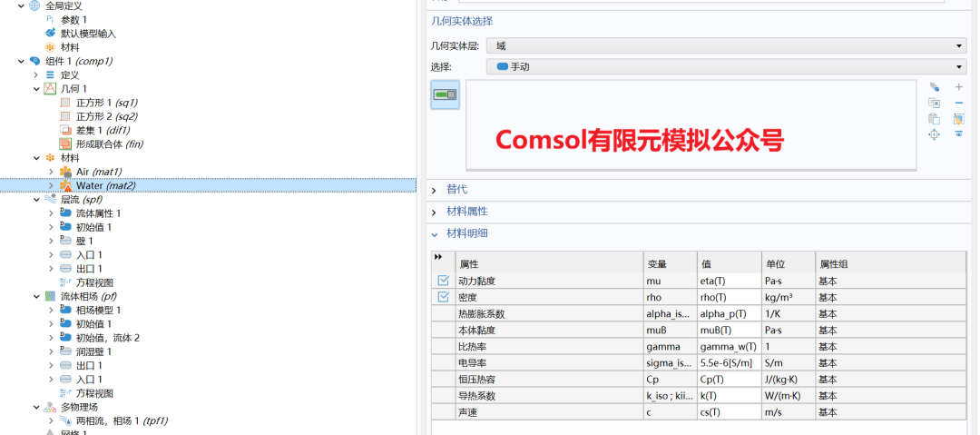Click the Water (mat2) warning material icon
This screenshot has width=980, height=435.
point(65,185)
